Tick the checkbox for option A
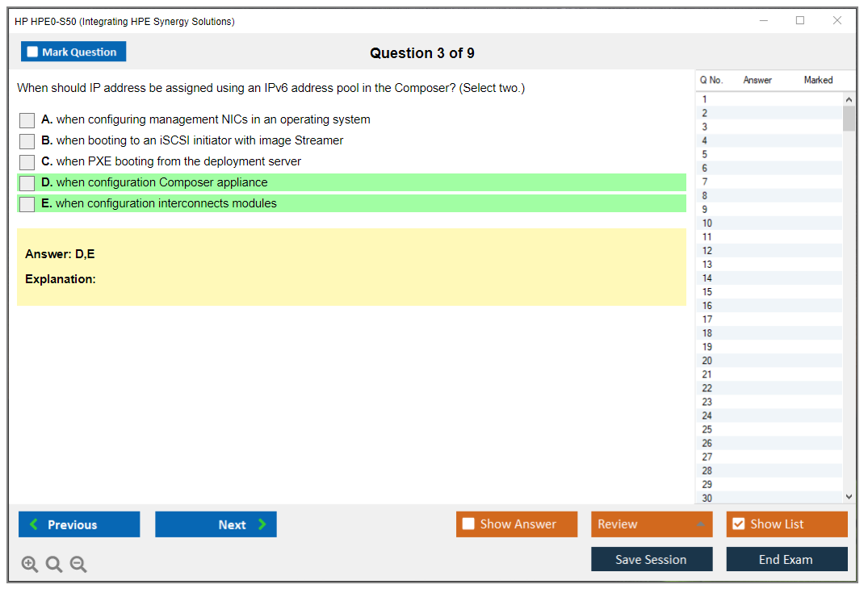Viewport: 868px width, 593px height. point(27,120)
